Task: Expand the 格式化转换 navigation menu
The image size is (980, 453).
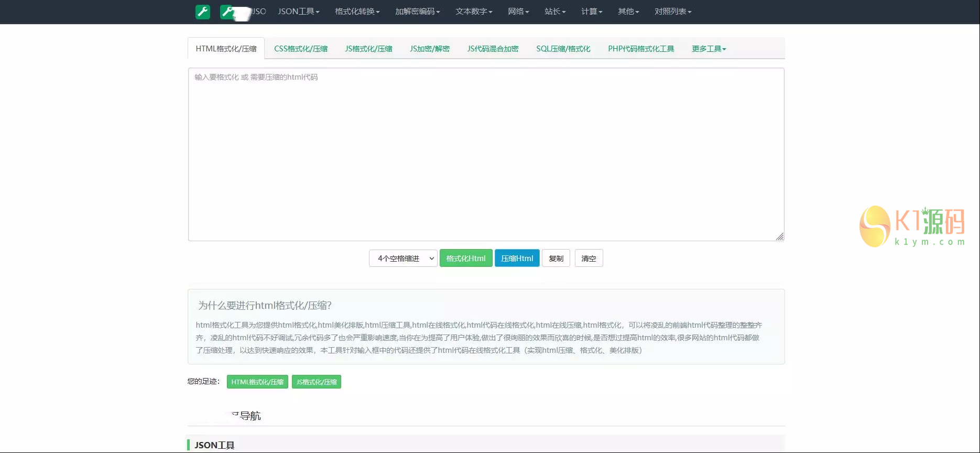Action: [x=357, y=12]
